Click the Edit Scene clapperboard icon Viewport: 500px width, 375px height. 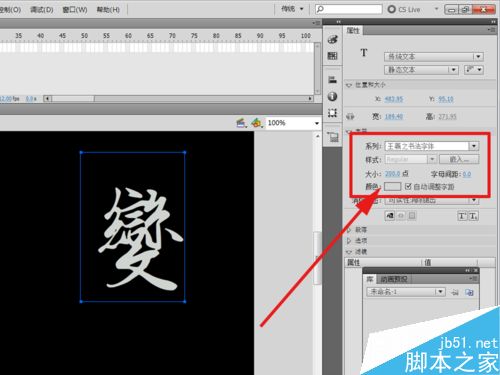coord(241,123)
